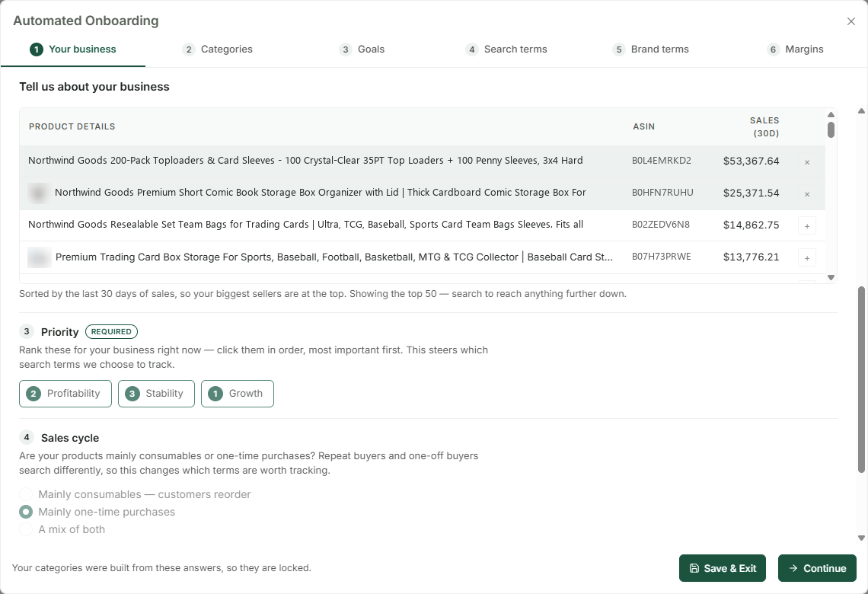The height and width of the screenshot is (594, 868).
Task: Click the 'Sorted by the last 30 days' note
Action: point(323,294)
